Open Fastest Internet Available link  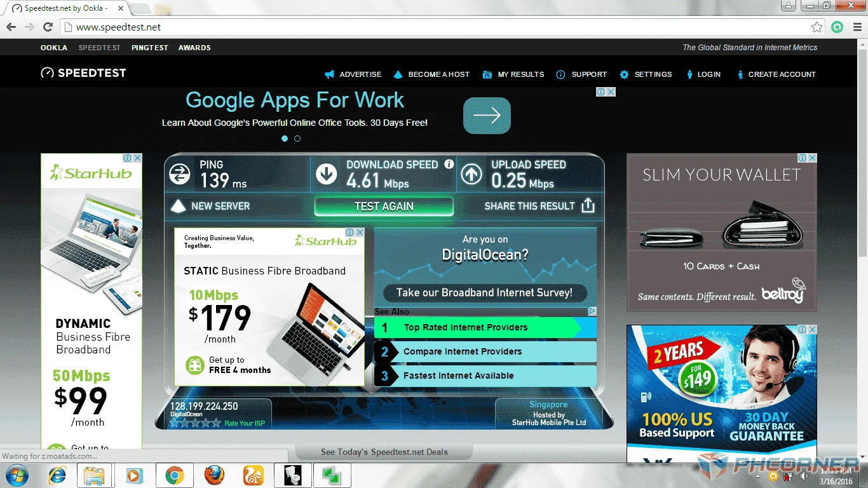[x=485, y=376]
